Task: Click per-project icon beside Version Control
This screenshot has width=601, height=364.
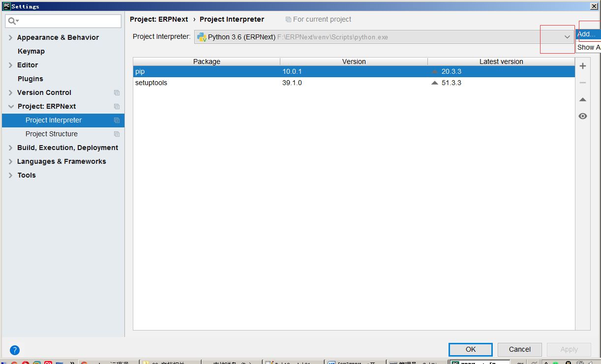Action: click(117, 92)
